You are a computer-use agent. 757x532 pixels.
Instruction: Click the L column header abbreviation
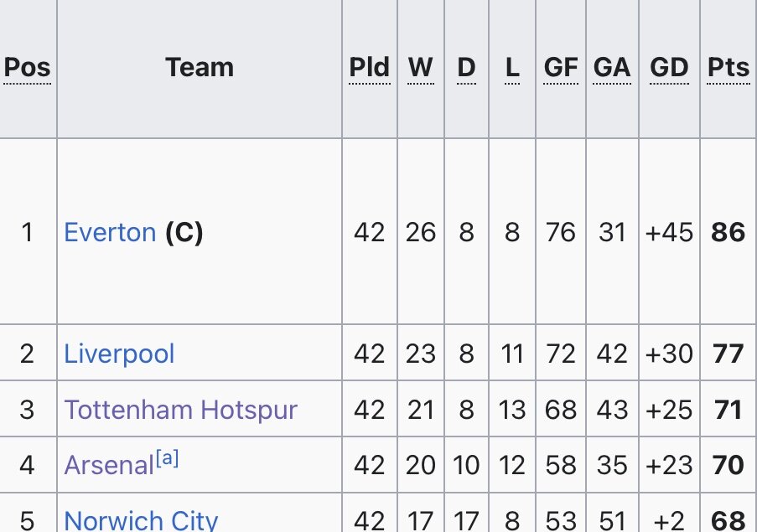point(512,67)
